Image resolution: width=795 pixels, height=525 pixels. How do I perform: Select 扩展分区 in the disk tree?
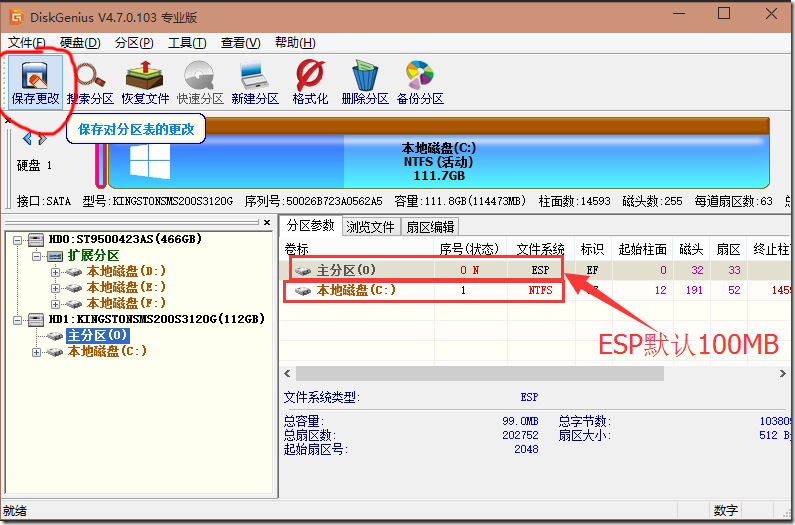tap(93, 256)
